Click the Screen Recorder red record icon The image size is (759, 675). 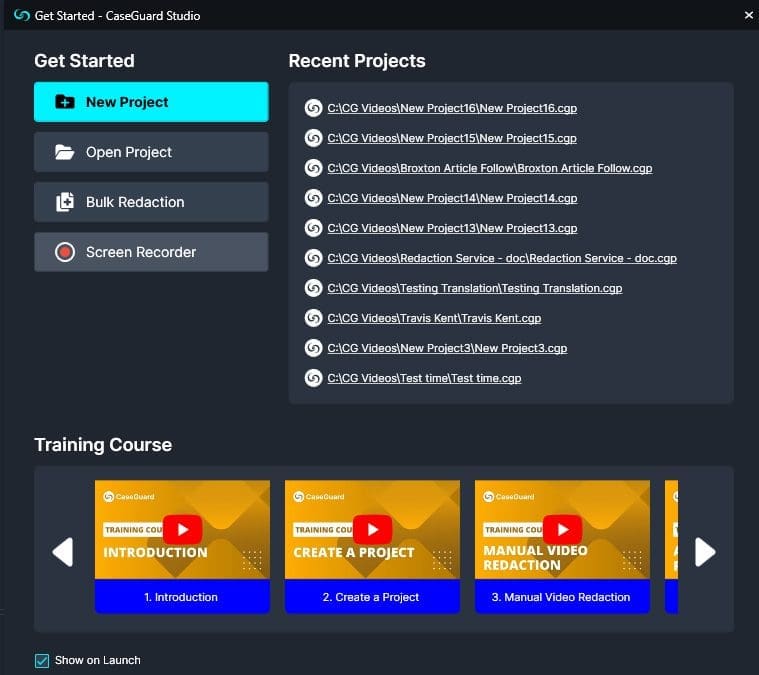pos(65,252)
